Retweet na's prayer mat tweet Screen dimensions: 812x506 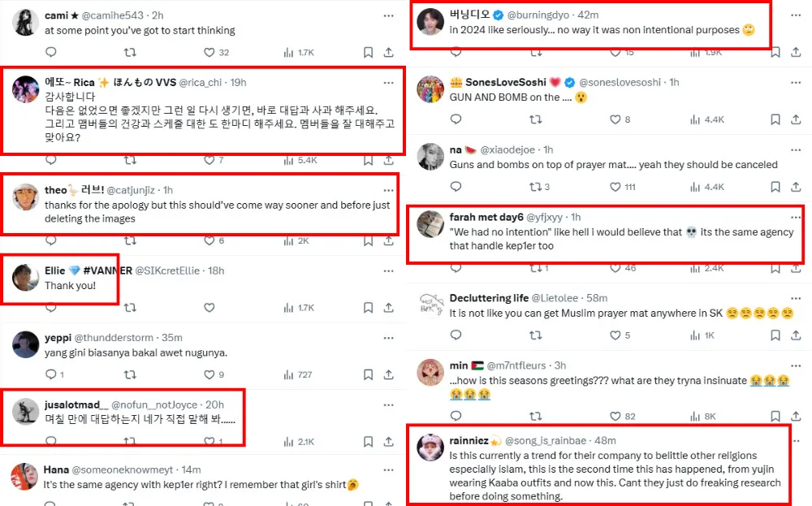[x=536, y=187]
